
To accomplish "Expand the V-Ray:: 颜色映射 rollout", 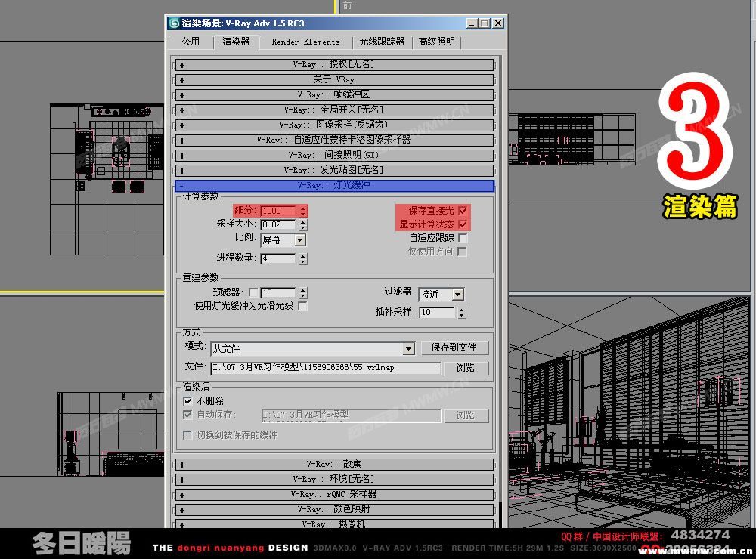I will point(334,509).
